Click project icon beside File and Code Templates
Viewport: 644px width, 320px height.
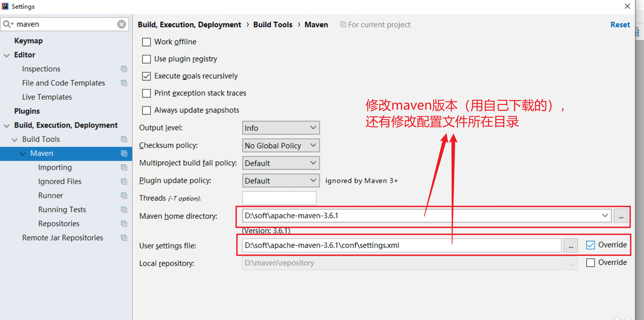pos(124,83)
